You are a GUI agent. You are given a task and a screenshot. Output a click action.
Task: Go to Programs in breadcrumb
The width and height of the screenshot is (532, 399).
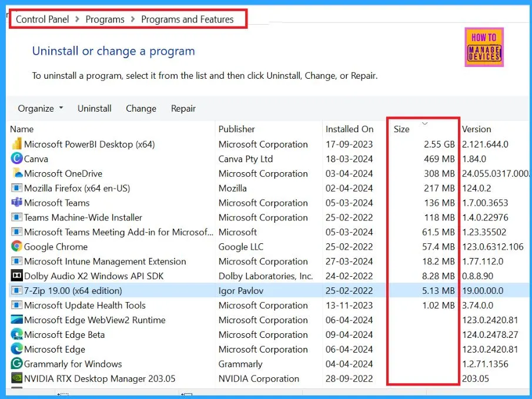click(x=105, y=19)
